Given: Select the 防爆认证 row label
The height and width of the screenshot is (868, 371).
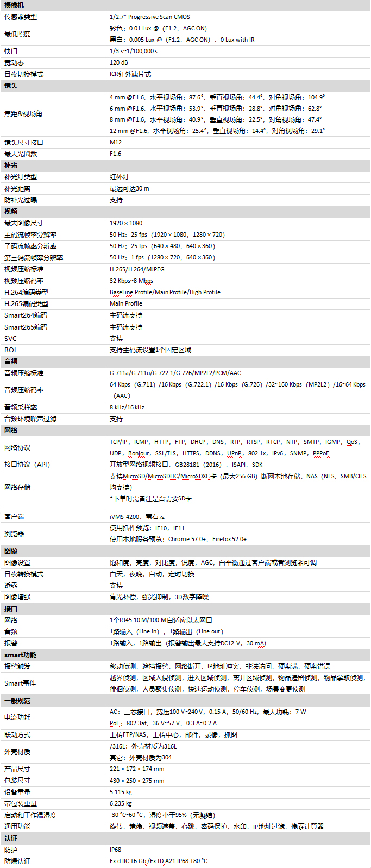Looking at the screenshot, I should (x=17, y=861).
